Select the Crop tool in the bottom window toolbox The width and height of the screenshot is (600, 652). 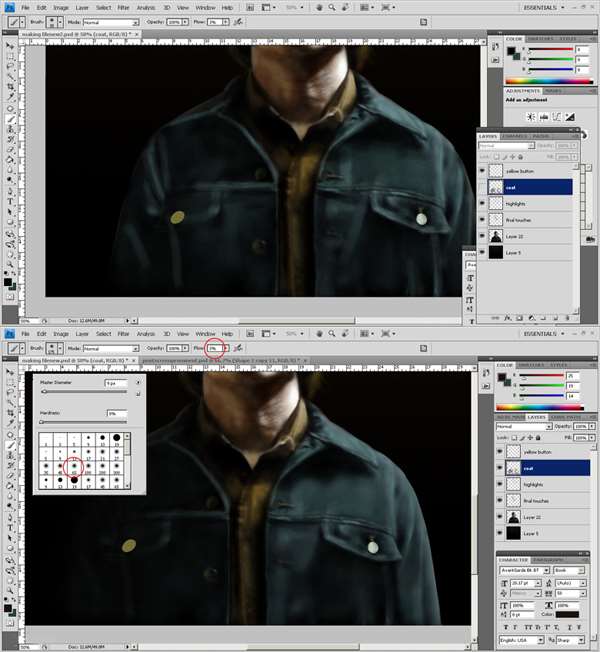pos(10,413)
